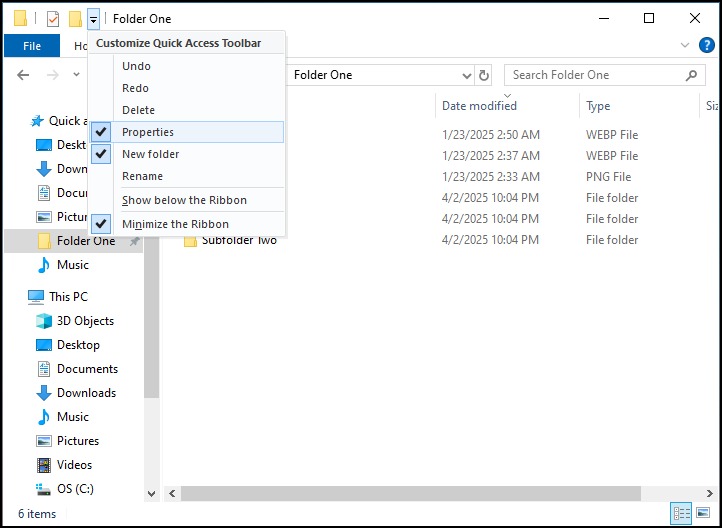This screenshot has width=722, height=528.
Task: Sort by the Type column header
Action: coord(598,106)
